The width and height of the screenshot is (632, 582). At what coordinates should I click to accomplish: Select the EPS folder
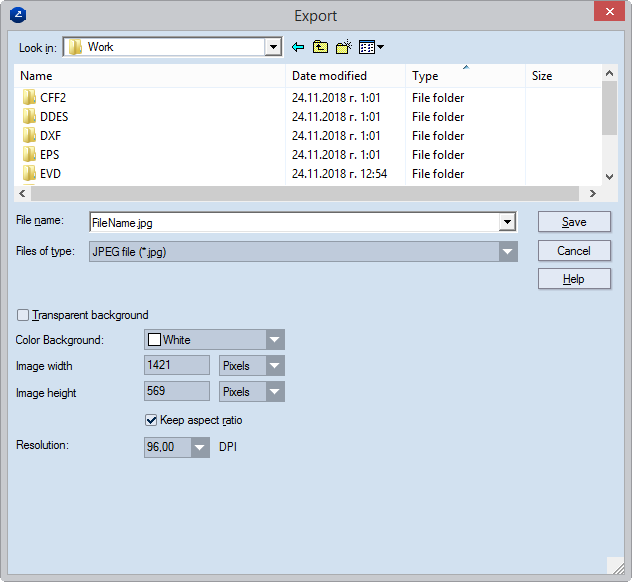50,155
